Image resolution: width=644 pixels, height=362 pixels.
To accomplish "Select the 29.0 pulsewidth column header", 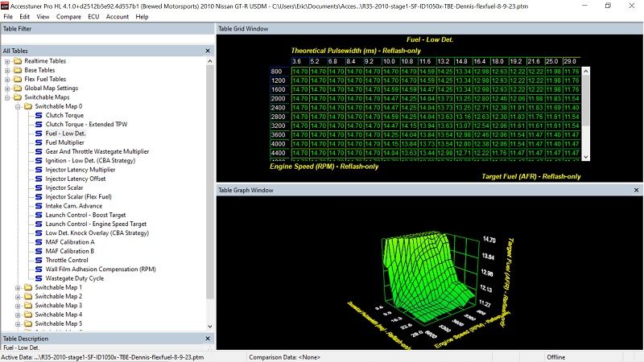I will [572, 61].
